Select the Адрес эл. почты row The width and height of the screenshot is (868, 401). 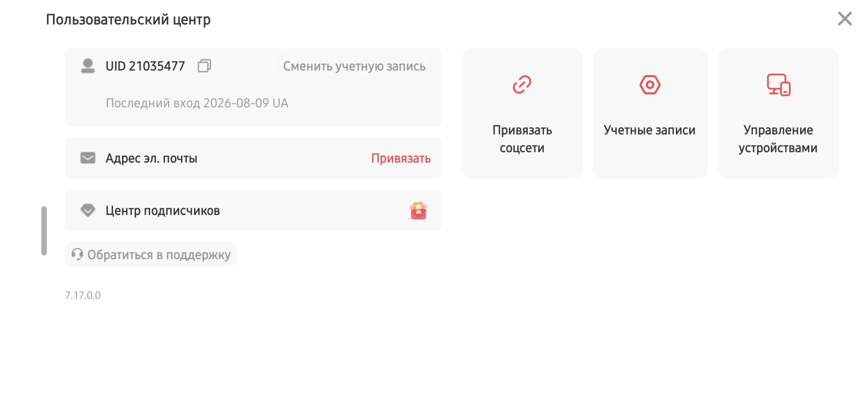click(253, 158)
